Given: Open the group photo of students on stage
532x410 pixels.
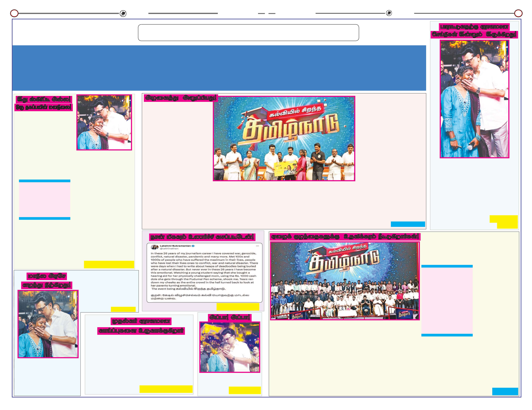Looking at the screenshot, I should pyautogui.click(x=345, y=281).
